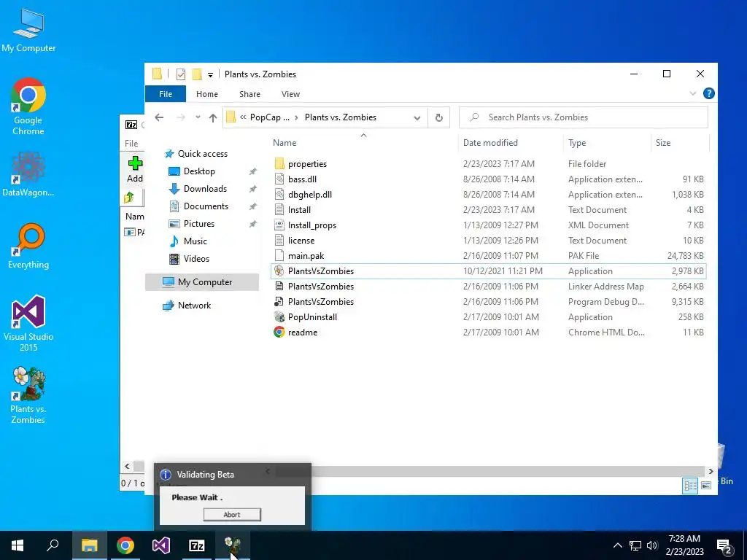
Task: Open the View ribbon tab
Action: pos(290,94)
